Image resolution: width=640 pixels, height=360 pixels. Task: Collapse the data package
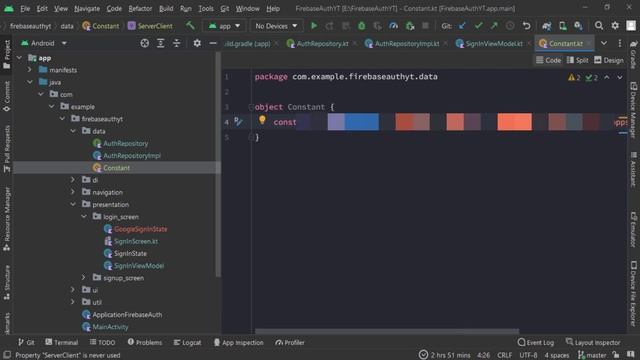[73, 131]
